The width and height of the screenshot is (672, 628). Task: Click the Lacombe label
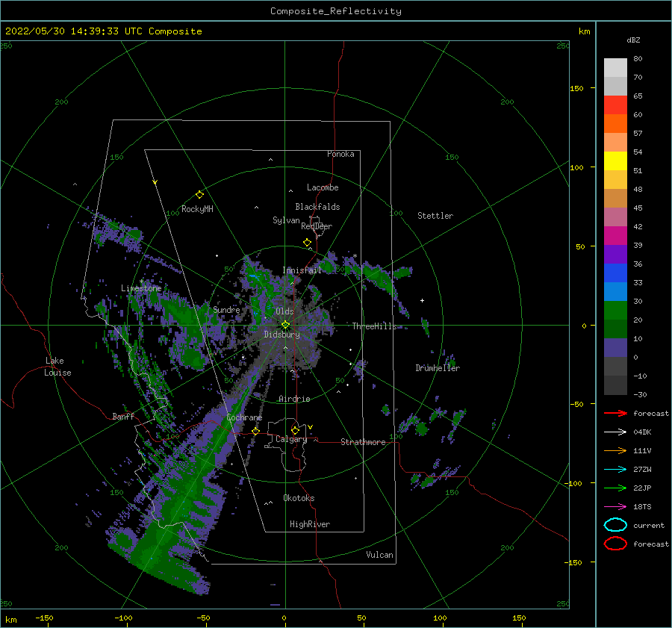click(x=323, y=187)
